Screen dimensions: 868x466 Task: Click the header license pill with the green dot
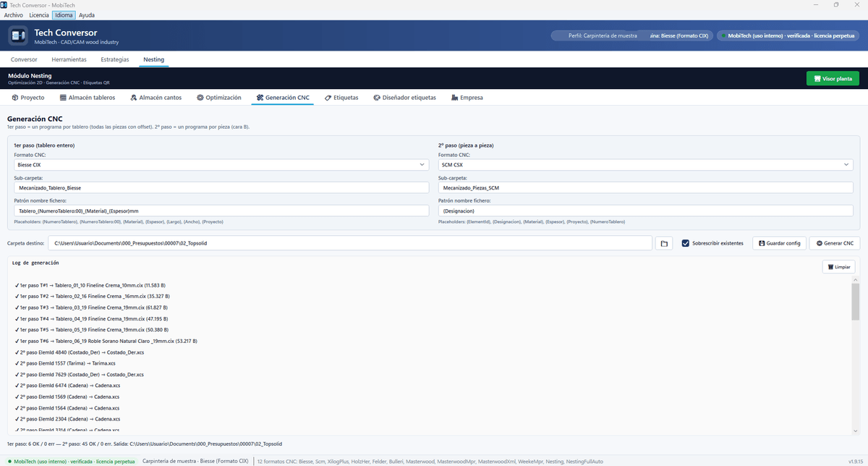click(788, 35)
